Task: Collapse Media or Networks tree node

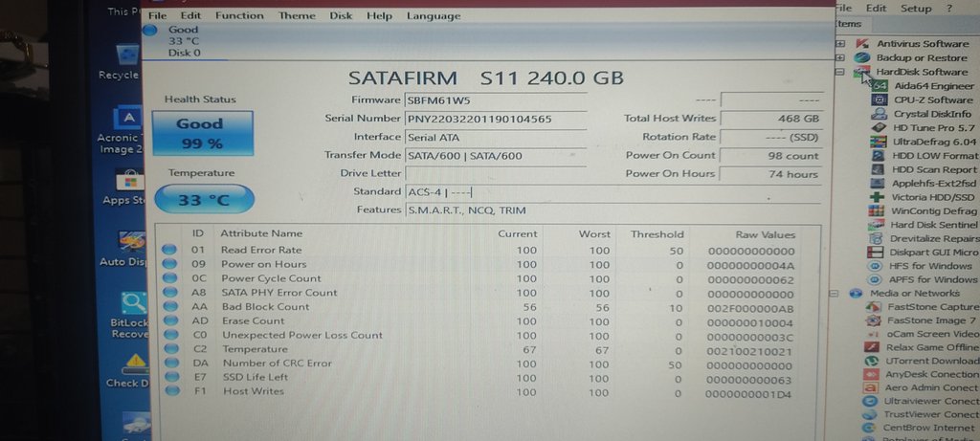Action: pos(834,294)
